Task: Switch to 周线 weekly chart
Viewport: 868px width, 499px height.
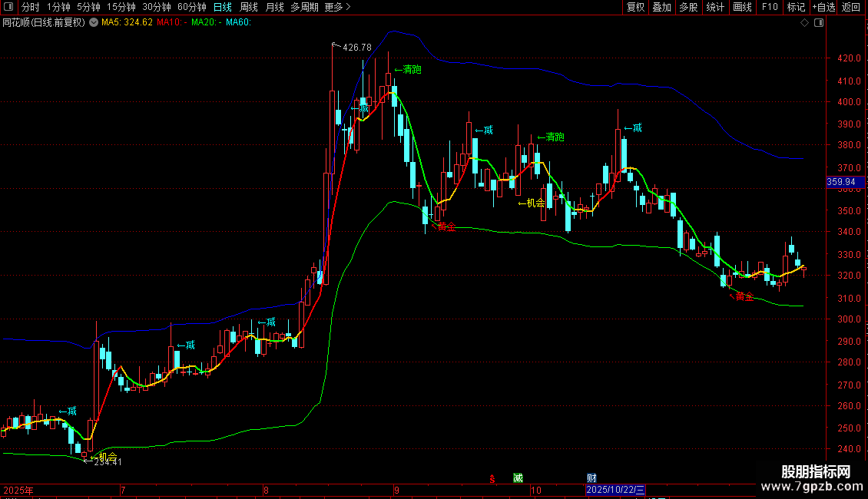Action: pyautogui.click(x=249, y=7)
